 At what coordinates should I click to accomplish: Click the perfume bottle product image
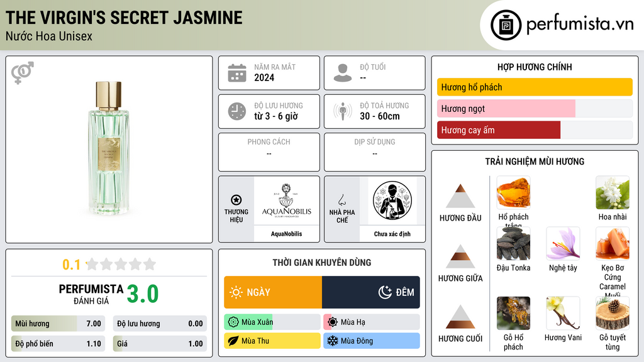pyautogui.click(x=109, y=148)
